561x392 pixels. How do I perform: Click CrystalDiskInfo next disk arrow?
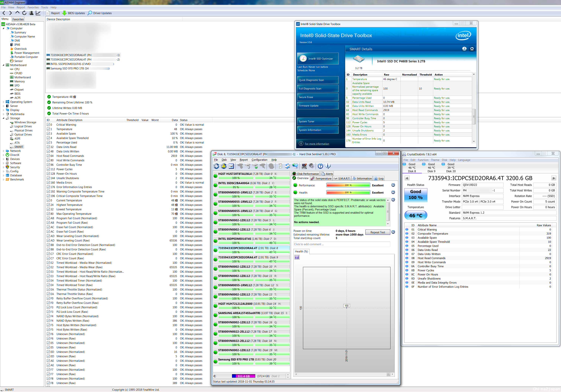(x=554, y=178)
